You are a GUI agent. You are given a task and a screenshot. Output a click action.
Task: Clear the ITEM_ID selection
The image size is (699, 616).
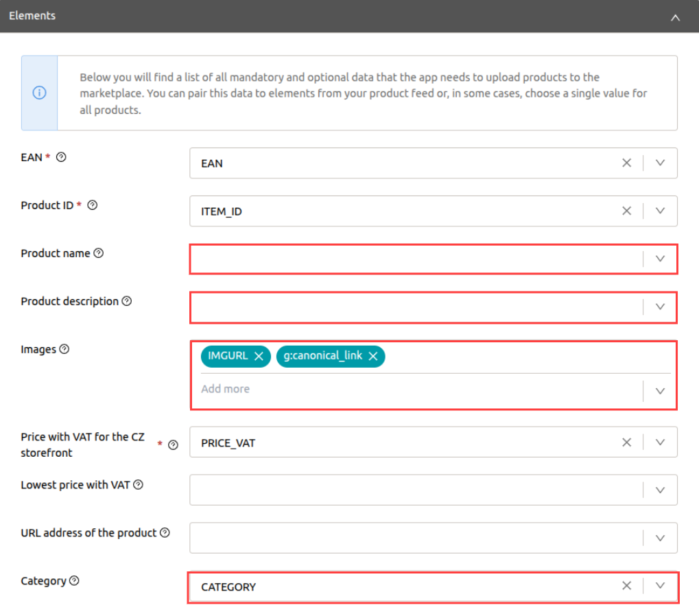[x=626, y=211]
